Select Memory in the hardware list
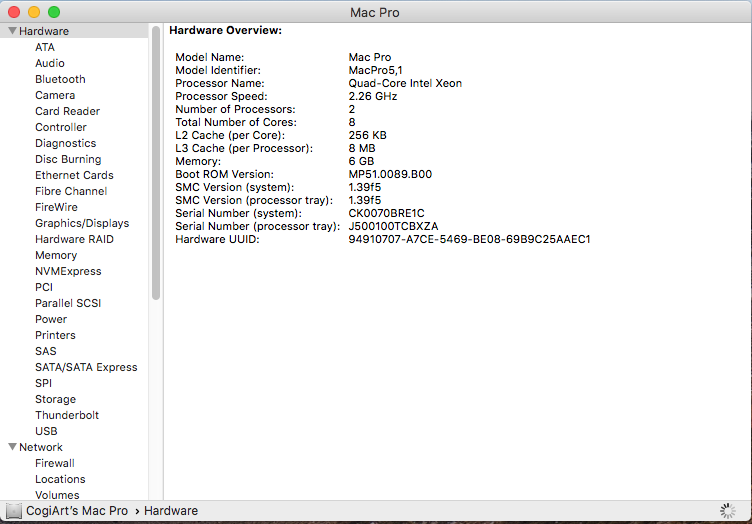Screen dimensions: 752x524 (x=56, y=255)
